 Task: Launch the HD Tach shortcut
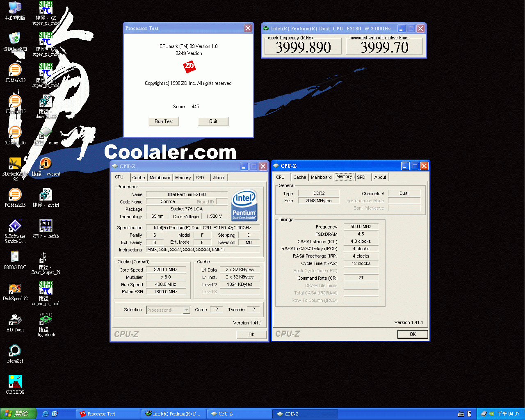[15, 323]
